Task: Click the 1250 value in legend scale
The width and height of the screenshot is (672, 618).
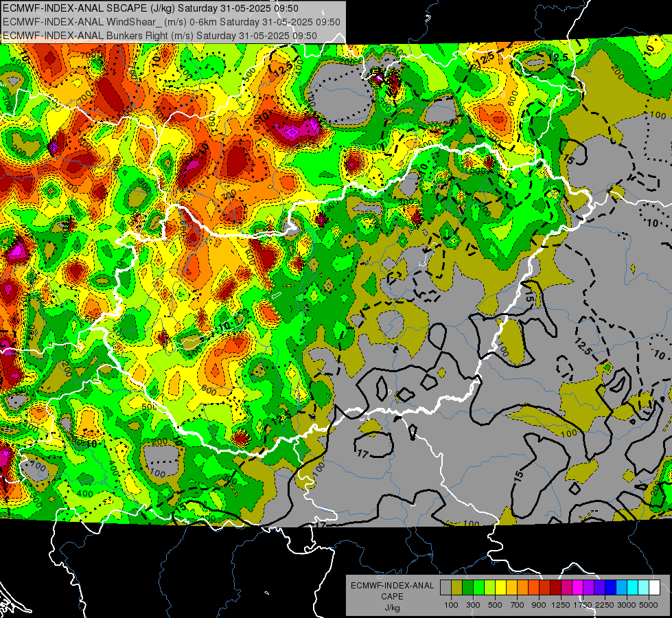Action: (561, 605)
